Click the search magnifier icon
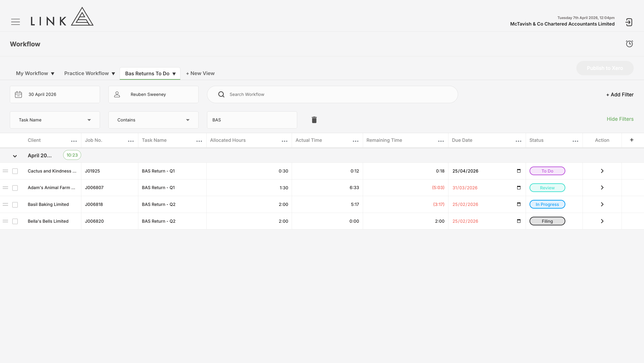This screenshot has height=363, width=644. (x=221, y=95)
